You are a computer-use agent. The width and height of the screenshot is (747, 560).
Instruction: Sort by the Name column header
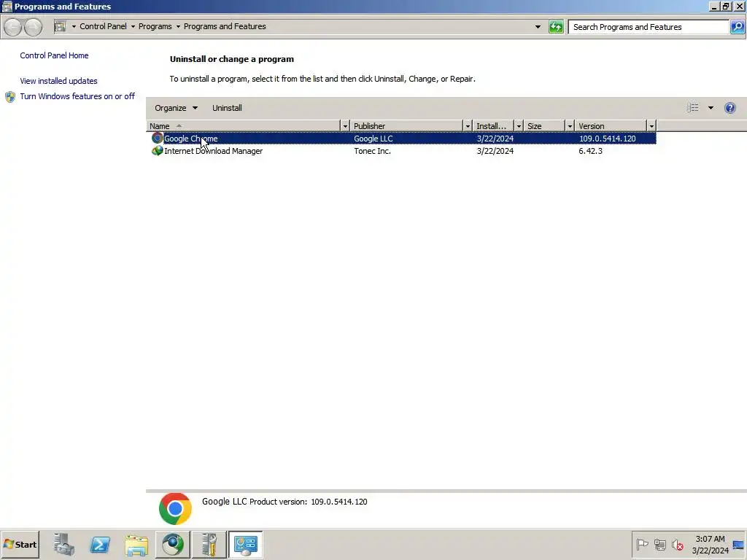pos(244,126)
